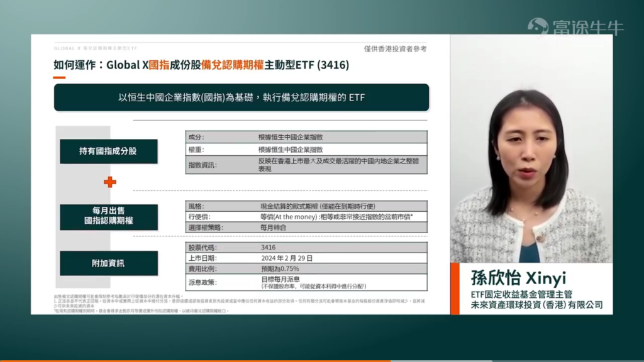Seek using the orange video progress bar
The image size is (644, 362).
[195, 361]
